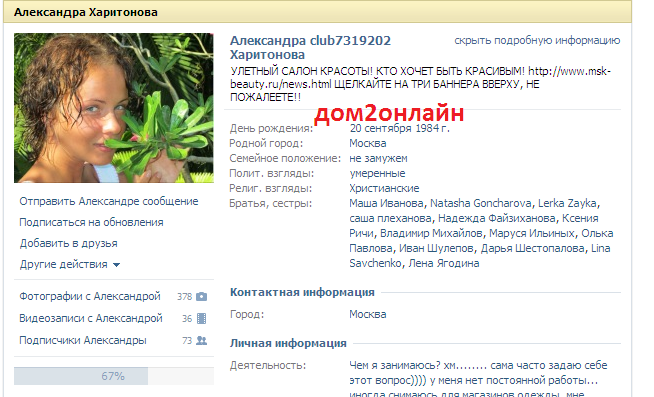The height and width of the screenshot is (397, 654).
Task: Open Лена Ягодина profile link
Action: pos(444,264)
